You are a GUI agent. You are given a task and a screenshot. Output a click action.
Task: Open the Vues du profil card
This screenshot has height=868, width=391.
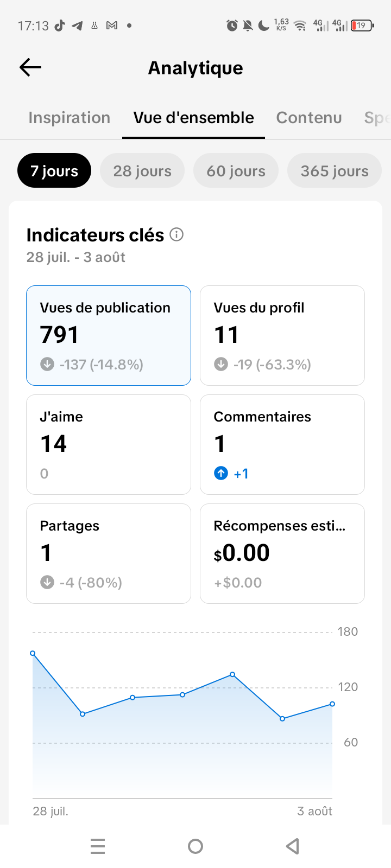click(x=282, y=335)
